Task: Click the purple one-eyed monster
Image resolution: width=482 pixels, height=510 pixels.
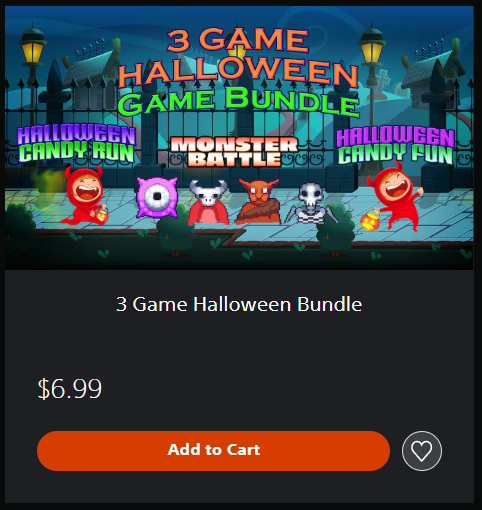Action: [157, 198]
